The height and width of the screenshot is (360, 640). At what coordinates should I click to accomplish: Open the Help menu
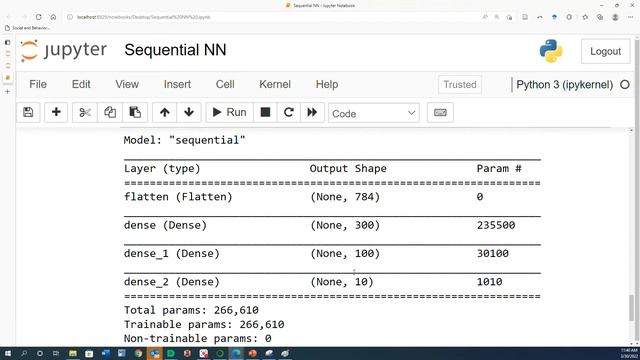327,84
